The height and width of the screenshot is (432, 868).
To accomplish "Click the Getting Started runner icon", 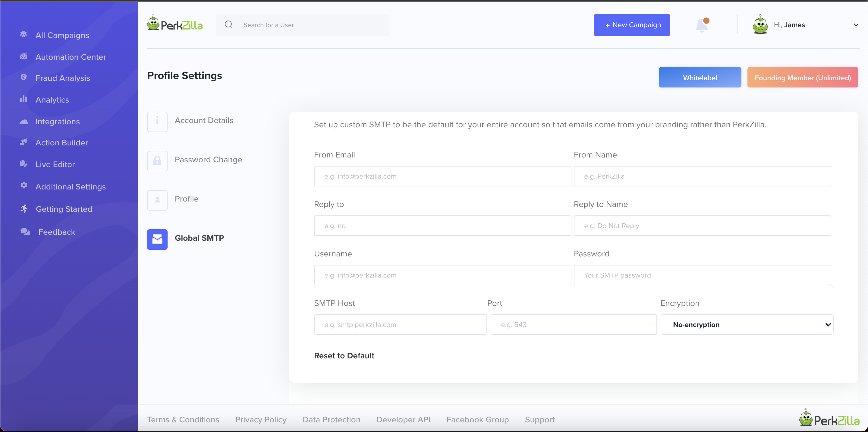I will [24, 209].
